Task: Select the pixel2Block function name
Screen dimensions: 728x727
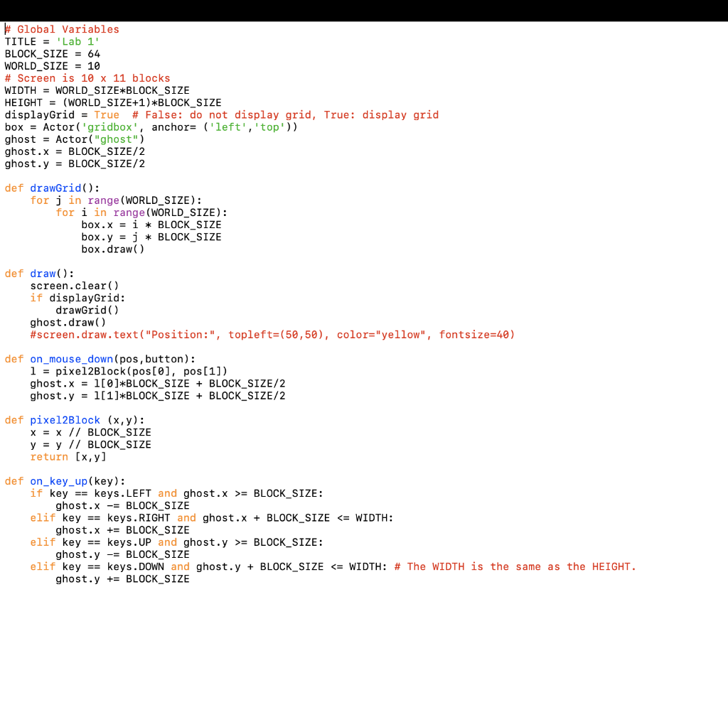Action: [65, 420]
